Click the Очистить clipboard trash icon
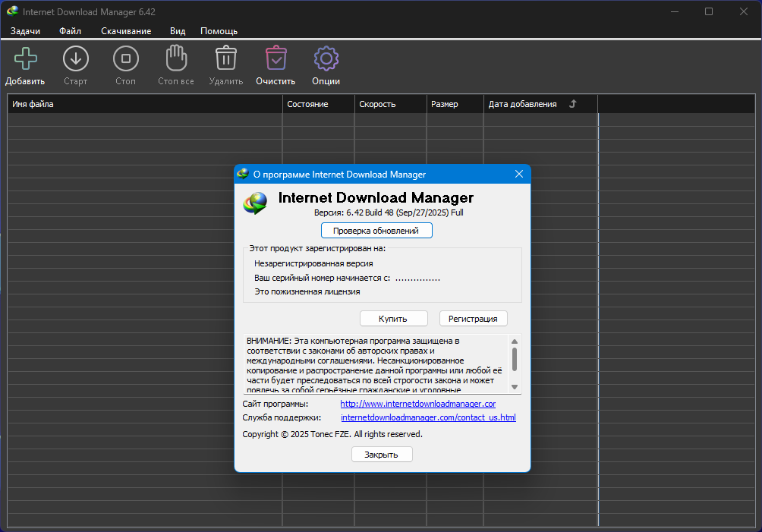Screen dimensions: 762x532 point(276,59)
